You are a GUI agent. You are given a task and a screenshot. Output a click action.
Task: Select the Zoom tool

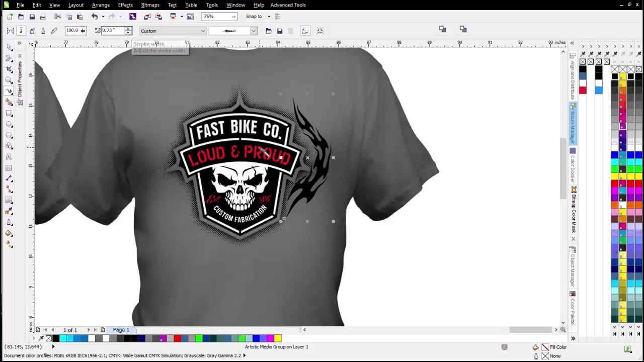(9, 80)
